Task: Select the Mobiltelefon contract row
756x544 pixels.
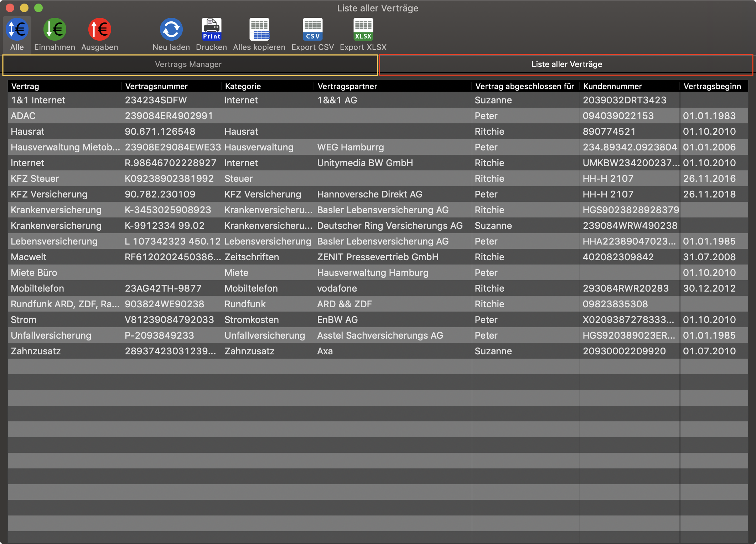Action: (x=378, y=288)
